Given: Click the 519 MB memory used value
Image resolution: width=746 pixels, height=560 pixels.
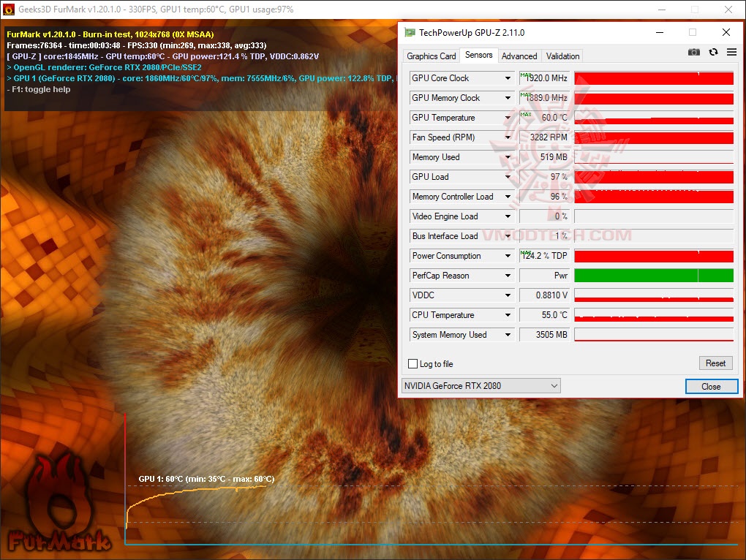Looking at the screenshot, I should [545, 157].
